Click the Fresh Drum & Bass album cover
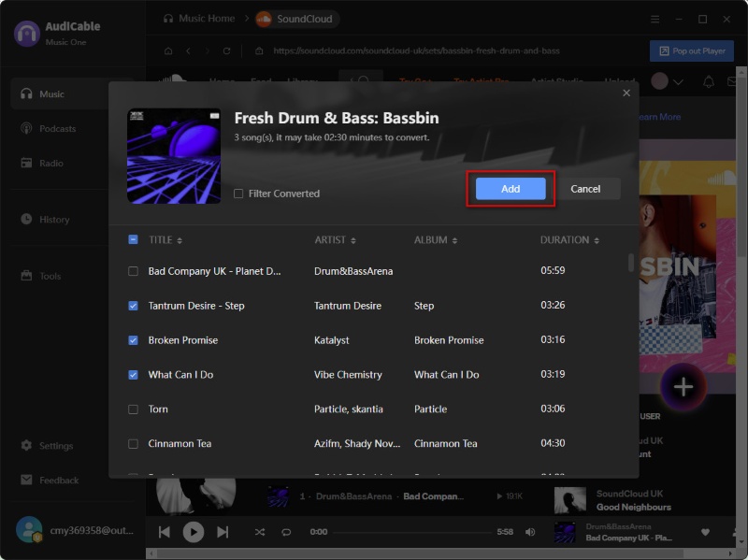The image size is (748, 560). coord(174,156)
